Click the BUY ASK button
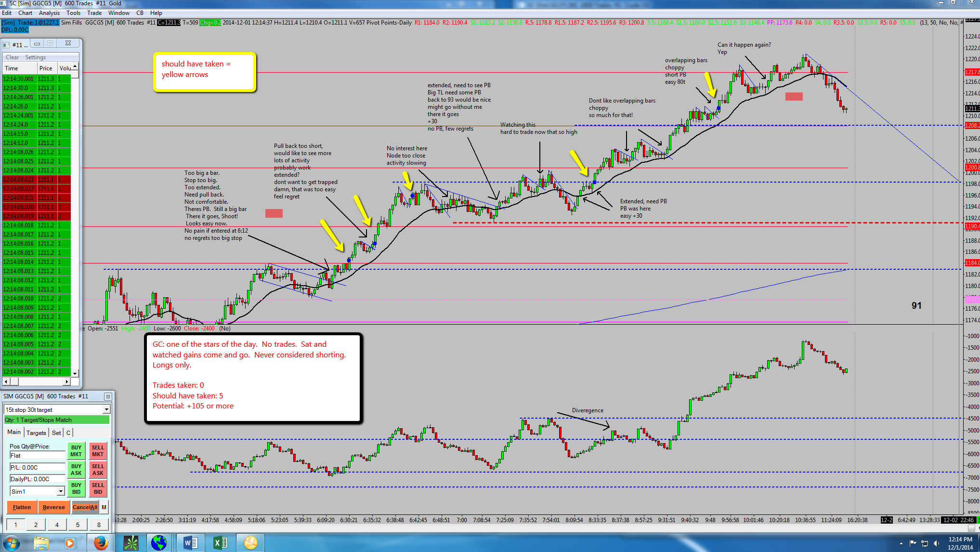980x552 pixels. (x=76, y=470)
